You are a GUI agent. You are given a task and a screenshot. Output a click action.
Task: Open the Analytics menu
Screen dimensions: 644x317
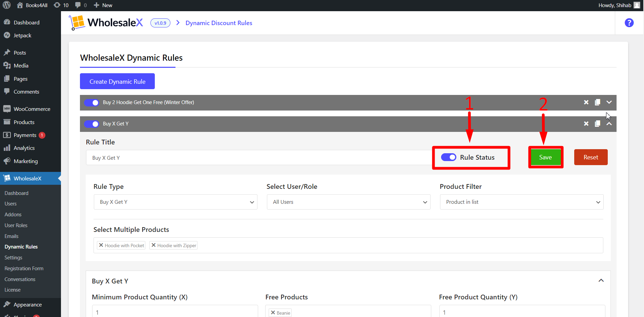point(24,148)
